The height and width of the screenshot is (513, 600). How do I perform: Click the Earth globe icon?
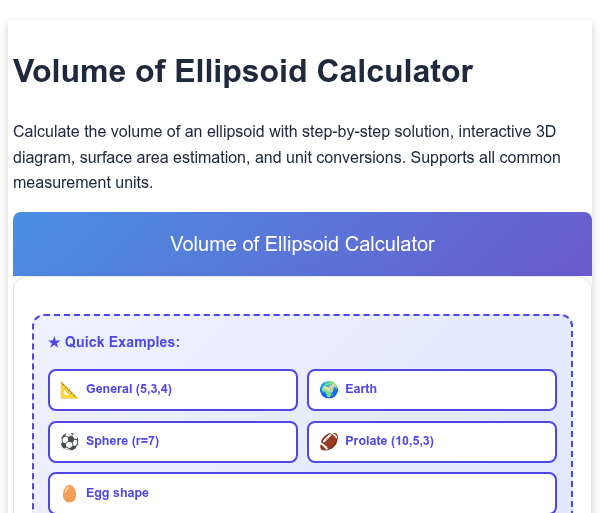(x=329, y=390)
